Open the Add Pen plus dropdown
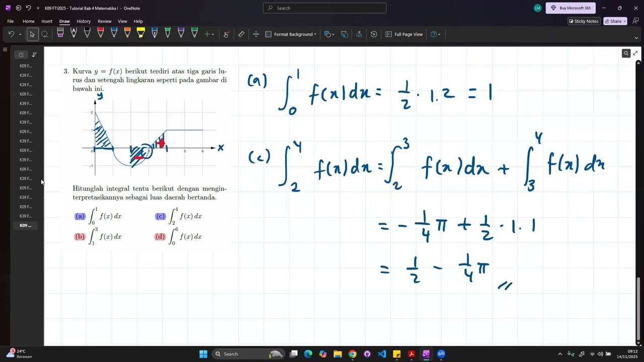The image size is (644, 362). coord(209,34)
